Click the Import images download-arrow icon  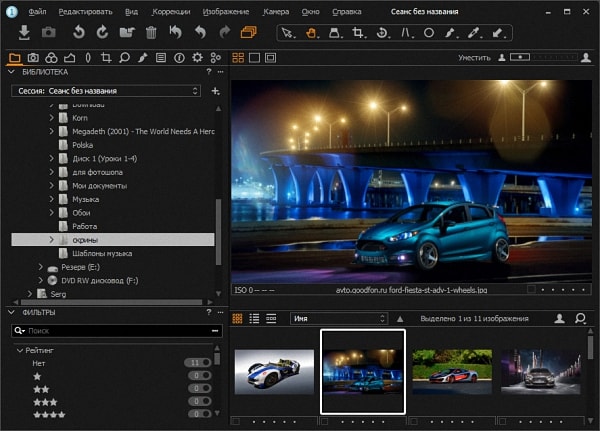pyautogui.click(x=24, y=33)
